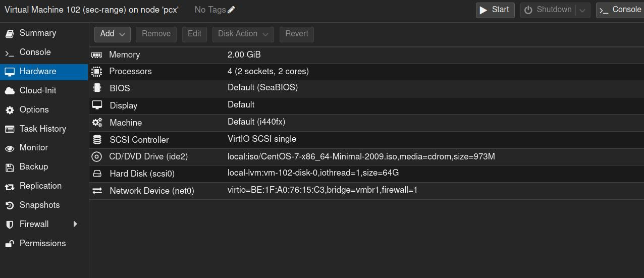Switch to the Summary section
The image size is (644, 278).
(37, 33)
